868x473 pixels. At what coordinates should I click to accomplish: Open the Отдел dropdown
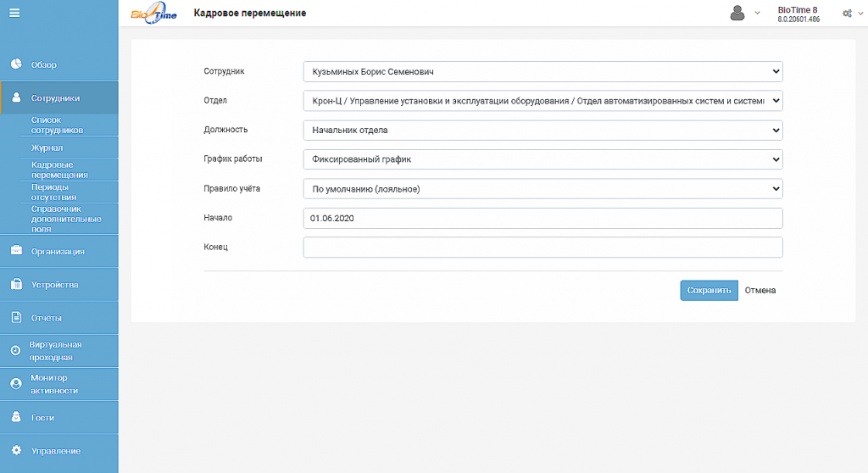point(543,101)
